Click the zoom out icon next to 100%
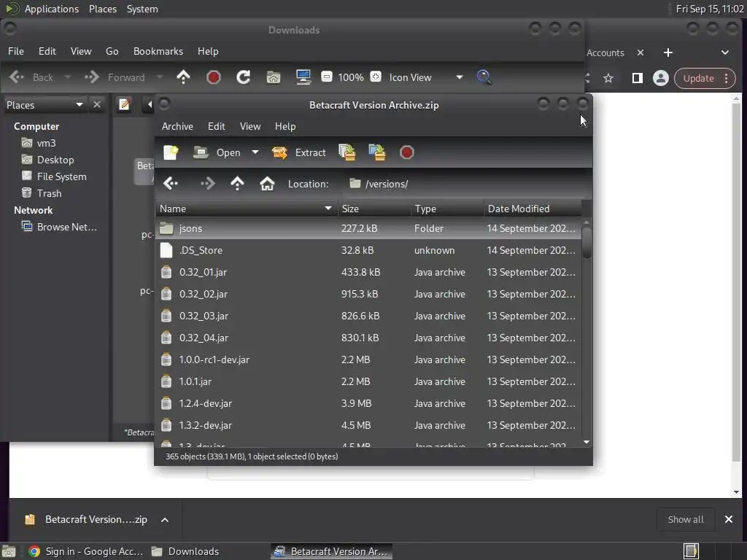Screen dimensions: 747x560 (327, 77)
